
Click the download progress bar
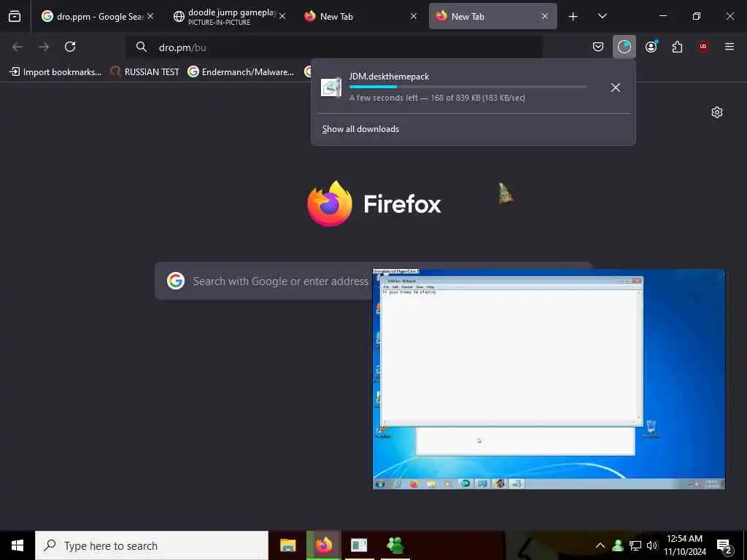(468, 87)
